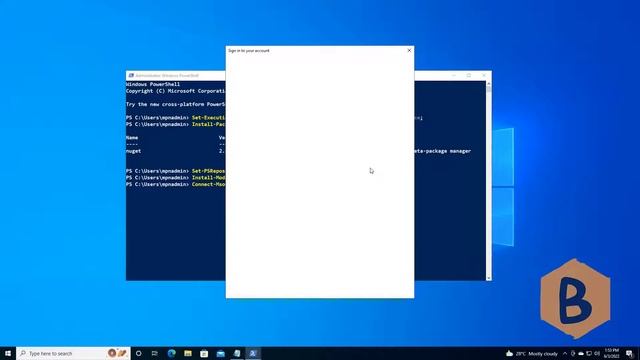This screenshot has width=640, height=360.
Task: Click the PowerShell scrollbar up arrow
Action: pos(489,84)
